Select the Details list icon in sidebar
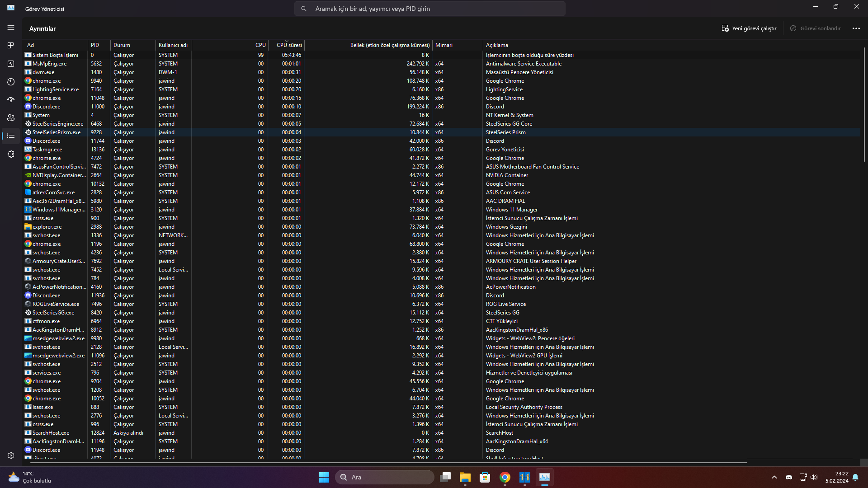The width and height of the screenshot is (868, 488). point(11,136)
